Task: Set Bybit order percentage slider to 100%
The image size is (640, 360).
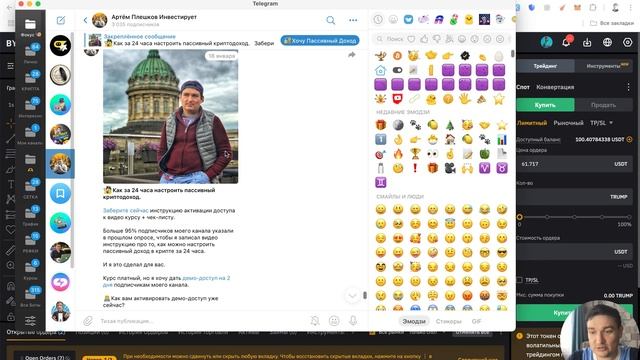Action: [x=630, y=217]
